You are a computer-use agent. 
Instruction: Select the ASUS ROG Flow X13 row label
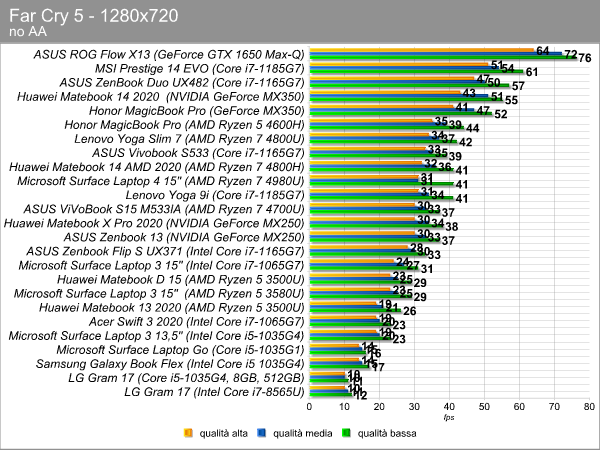click(x=169, y=55)
